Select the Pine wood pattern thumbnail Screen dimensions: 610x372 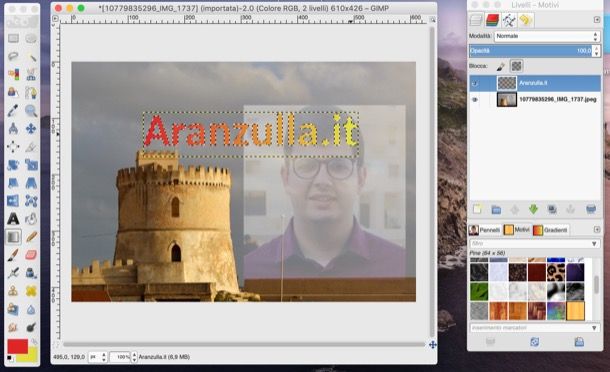575,311
